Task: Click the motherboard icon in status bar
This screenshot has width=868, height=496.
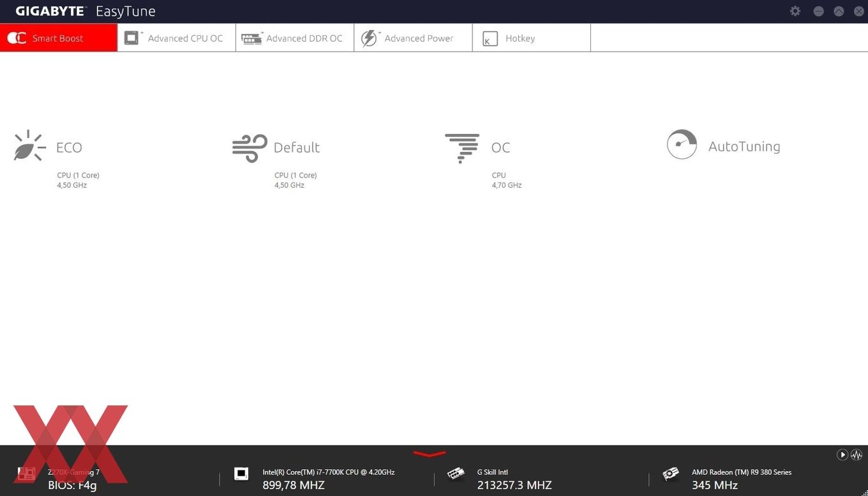Action: [26, 474]
